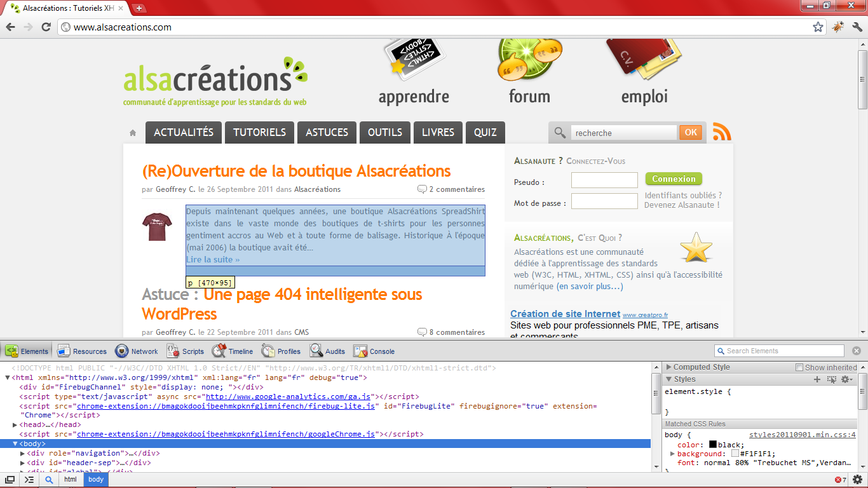Open the Scripts panel

186,351
